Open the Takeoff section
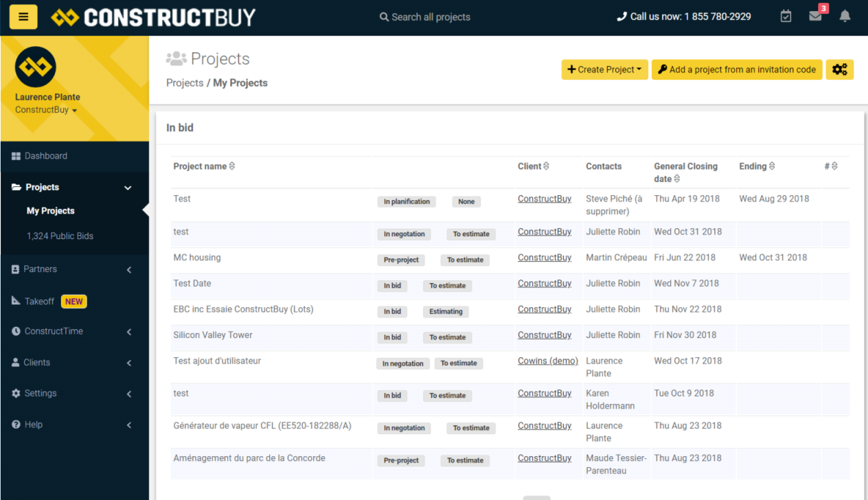The height and width of the screenshot is (500, 868). coord(39,301)
